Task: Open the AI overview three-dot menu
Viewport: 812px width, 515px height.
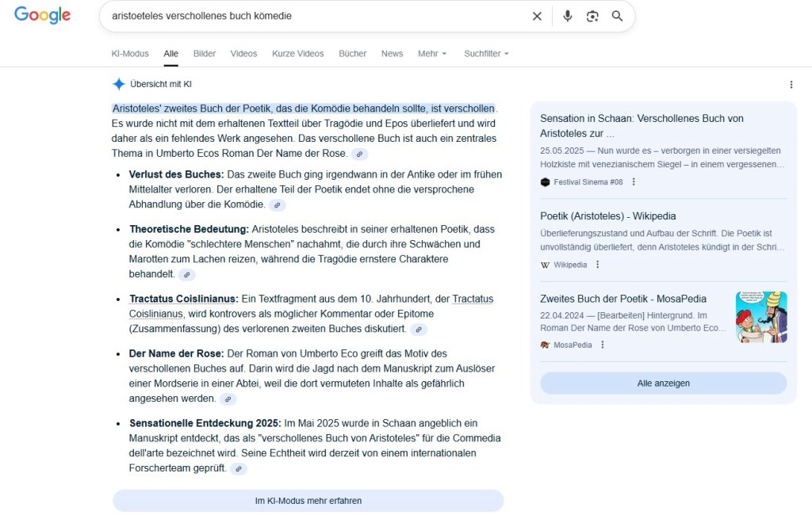Action: tap(791, 85)
